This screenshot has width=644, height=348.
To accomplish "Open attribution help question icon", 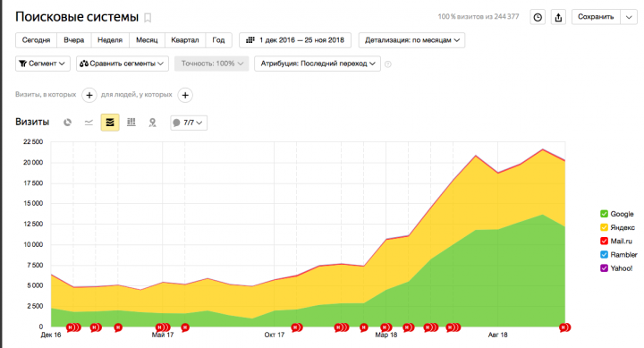I will coord(387,64).
